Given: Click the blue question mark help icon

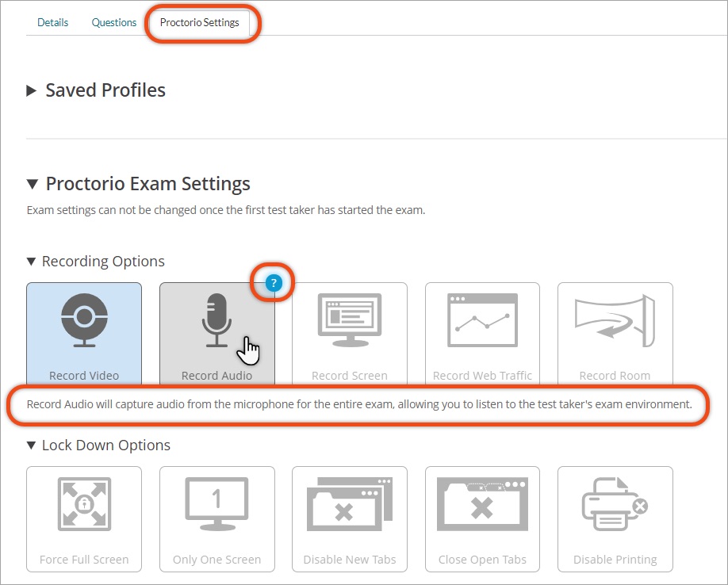Looking at the screenshot, I should (274, 282).
